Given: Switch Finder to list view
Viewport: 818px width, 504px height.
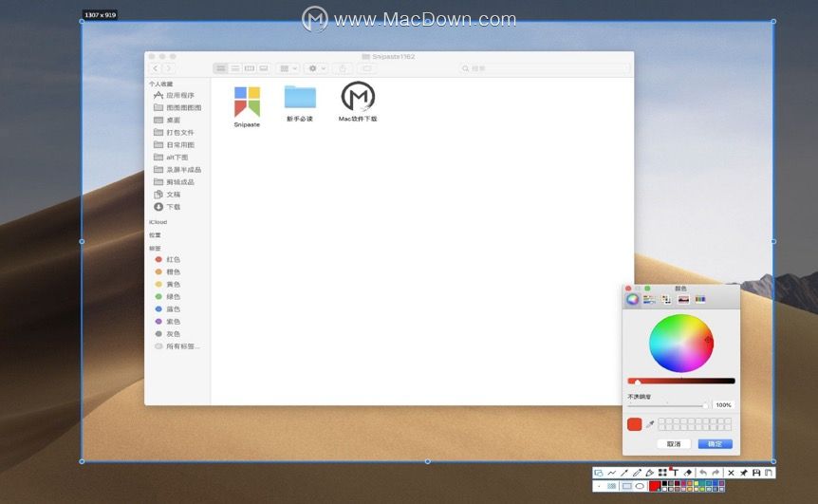Looking at the screenshot, I should point(235,68).
